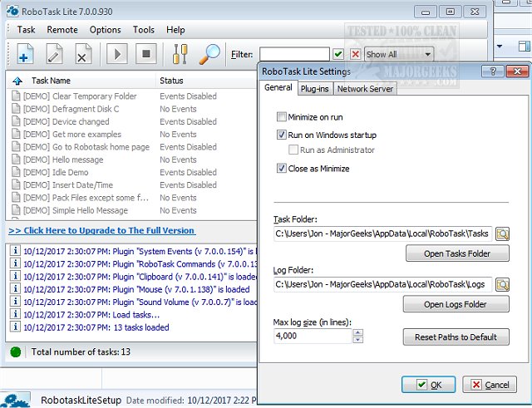Viewport: 532px width, 408px height.
Task: Click the Log Folder path field
Action: click(382, 284)
